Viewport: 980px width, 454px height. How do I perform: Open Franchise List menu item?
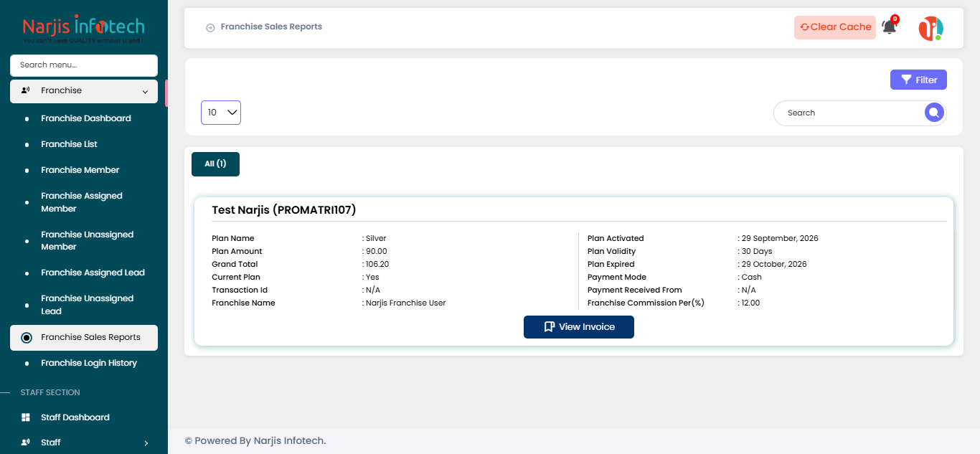point(69,144)
